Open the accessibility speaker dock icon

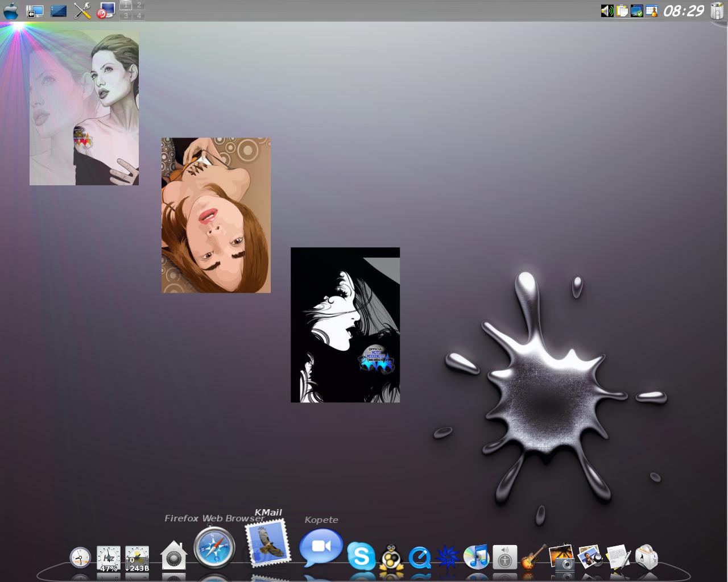504,558
